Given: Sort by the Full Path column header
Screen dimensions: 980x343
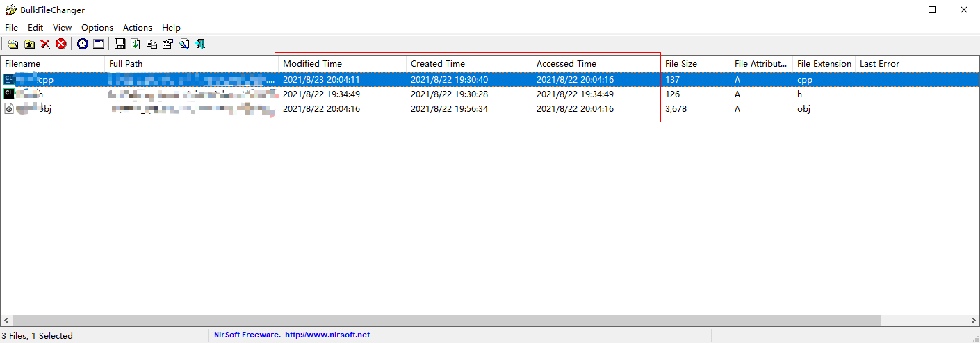Looking at the screenshot, I should point(191,64).
